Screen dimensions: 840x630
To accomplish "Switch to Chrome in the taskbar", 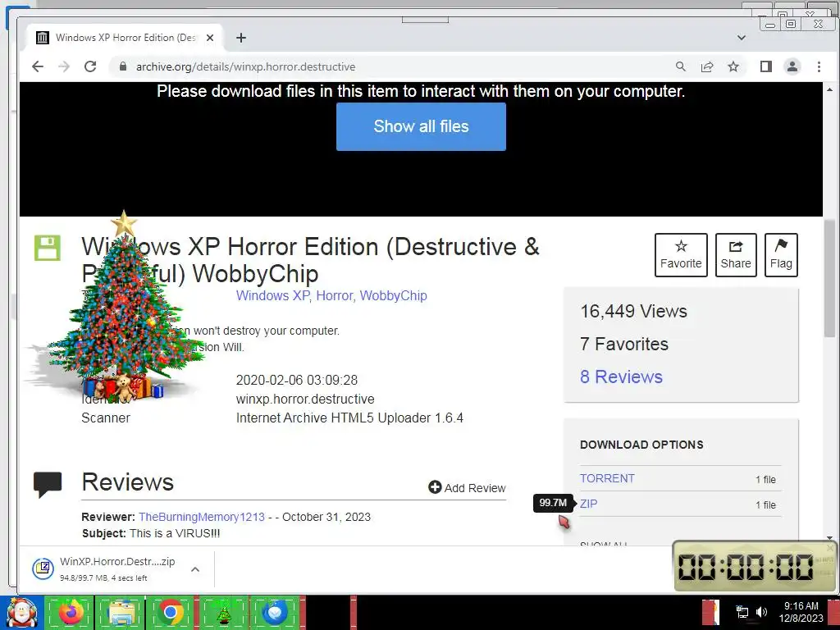I will point(171,612).
